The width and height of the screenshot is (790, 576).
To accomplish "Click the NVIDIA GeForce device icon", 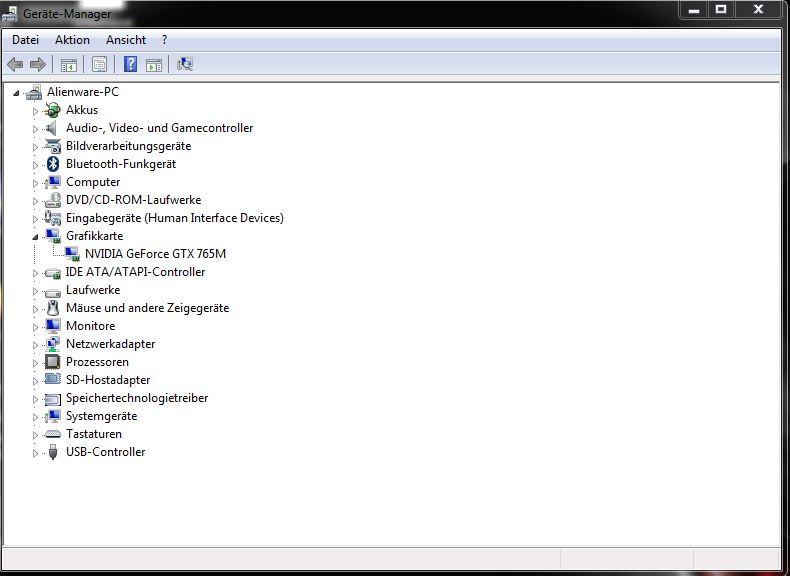I will click(72, 254).
